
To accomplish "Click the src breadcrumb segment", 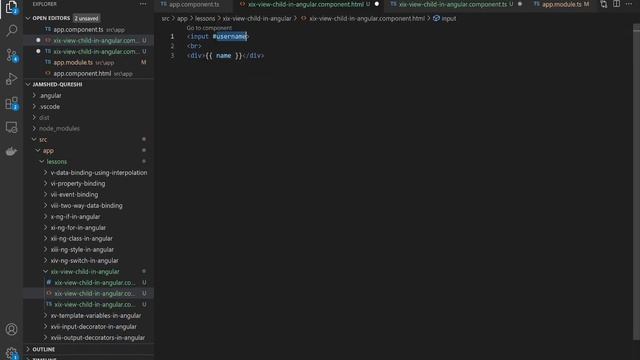I will tap(165, 19).
